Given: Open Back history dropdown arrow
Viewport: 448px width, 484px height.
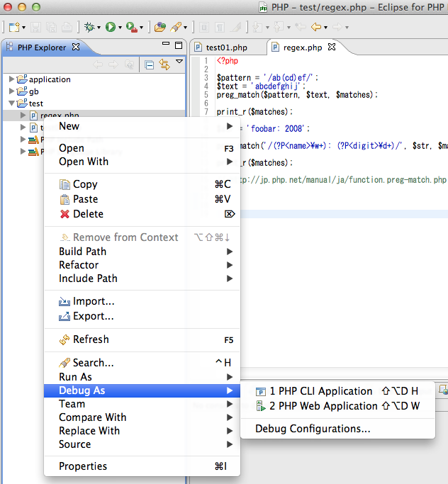Looking at the screenshot, I should tap(326, 28).
